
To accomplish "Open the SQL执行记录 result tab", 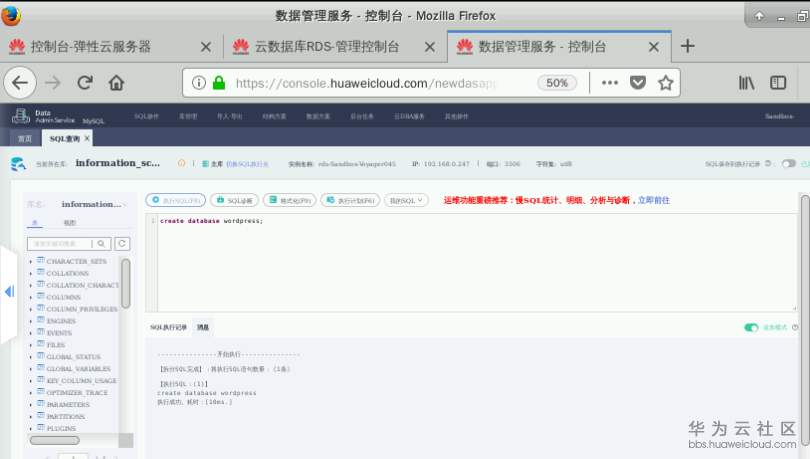I will [x=168, y=327].
